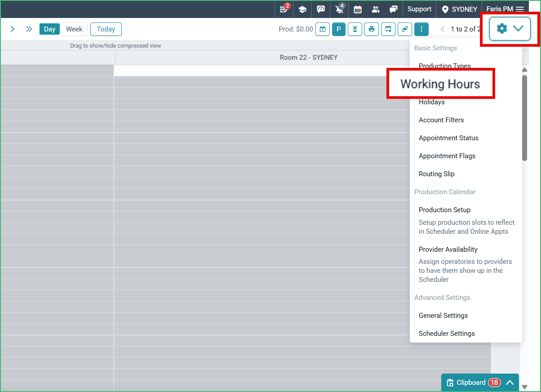
Task: Click the muted notifications bell icon
Action: pyautogui.click(x=340, y=9)
